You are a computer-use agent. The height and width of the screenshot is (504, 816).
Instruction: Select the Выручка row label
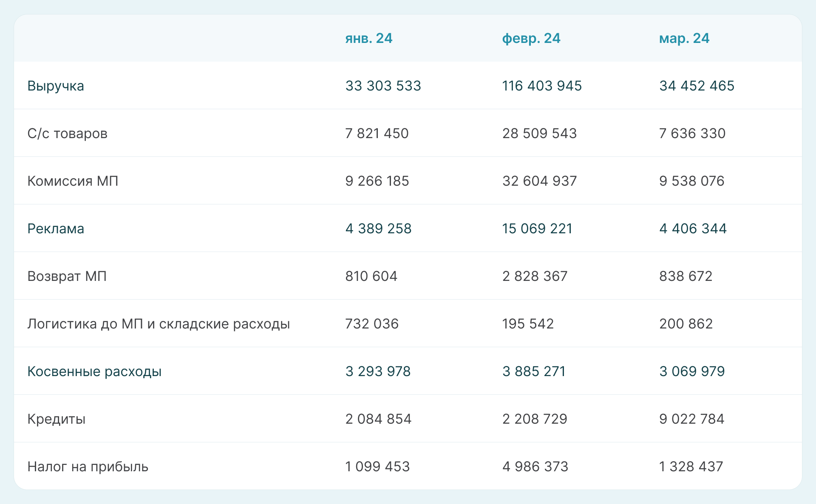coord(56,86)
